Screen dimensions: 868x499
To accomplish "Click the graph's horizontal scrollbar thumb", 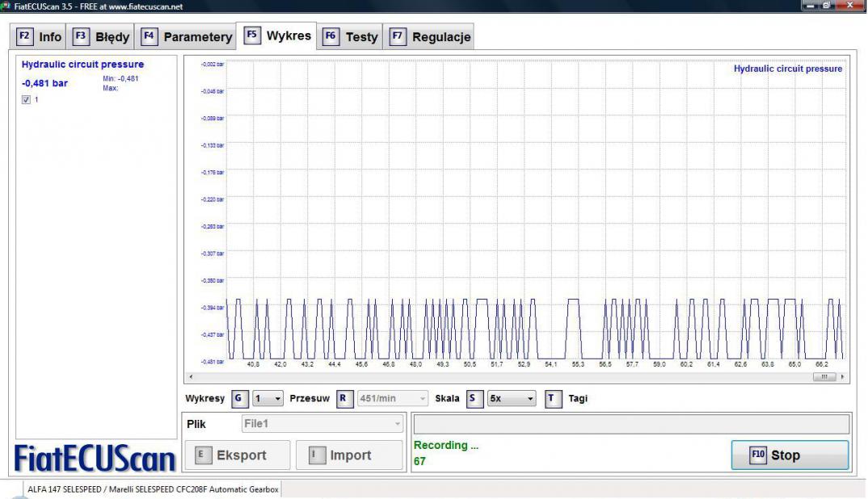I will [x=824, y=377].
